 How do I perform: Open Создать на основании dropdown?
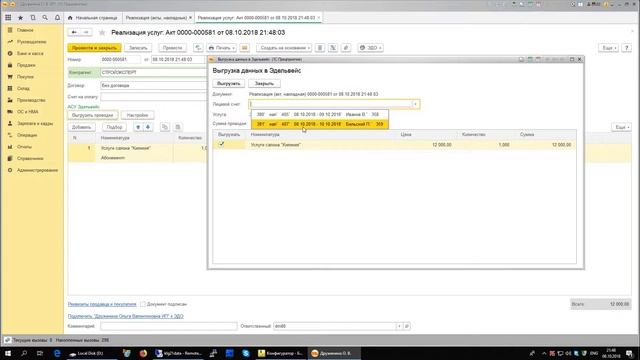[284, 48]
